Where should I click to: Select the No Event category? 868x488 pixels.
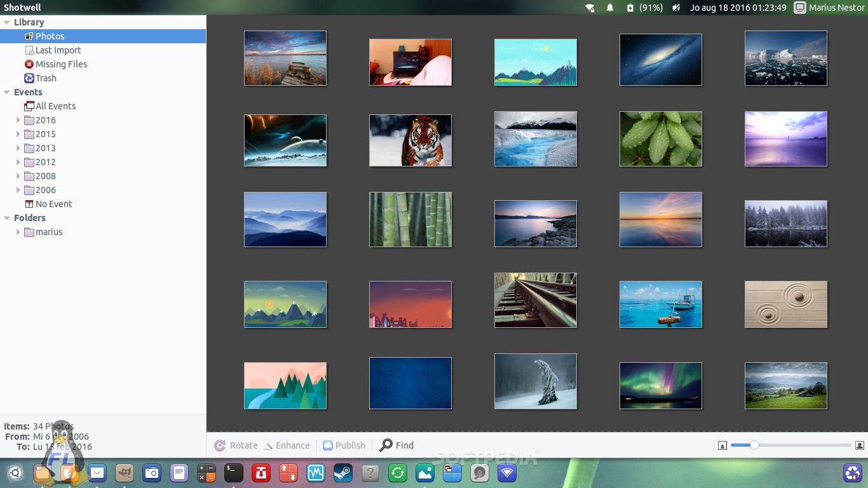point(53,204)
